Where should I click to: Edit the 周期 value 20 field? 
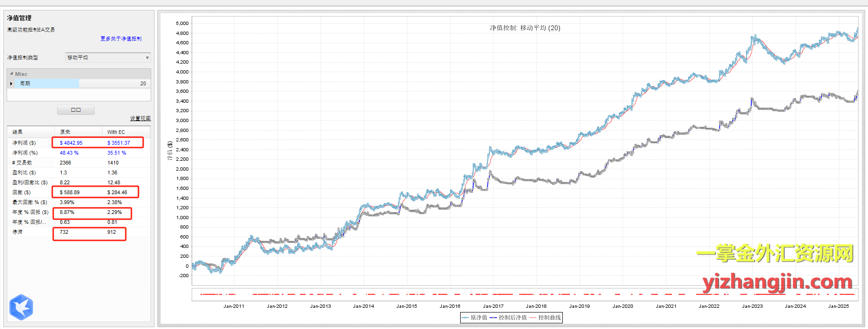[x=114, y=83]
